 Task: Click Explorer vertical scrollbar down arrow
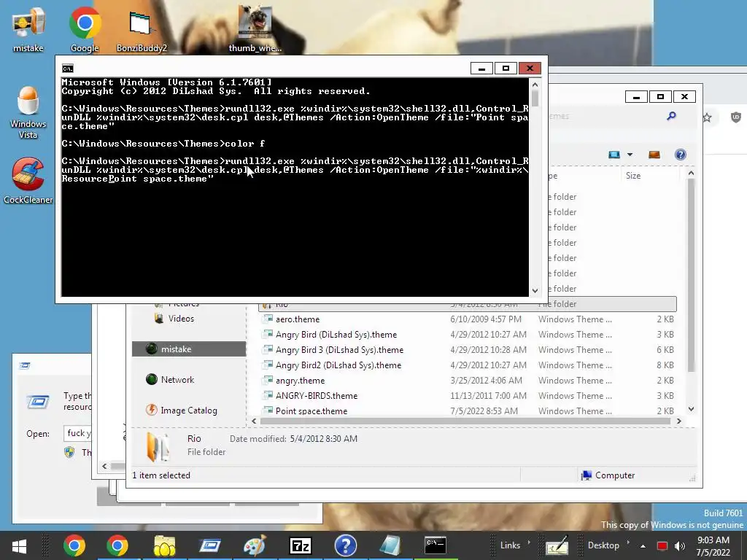click(x=692, y=409)
